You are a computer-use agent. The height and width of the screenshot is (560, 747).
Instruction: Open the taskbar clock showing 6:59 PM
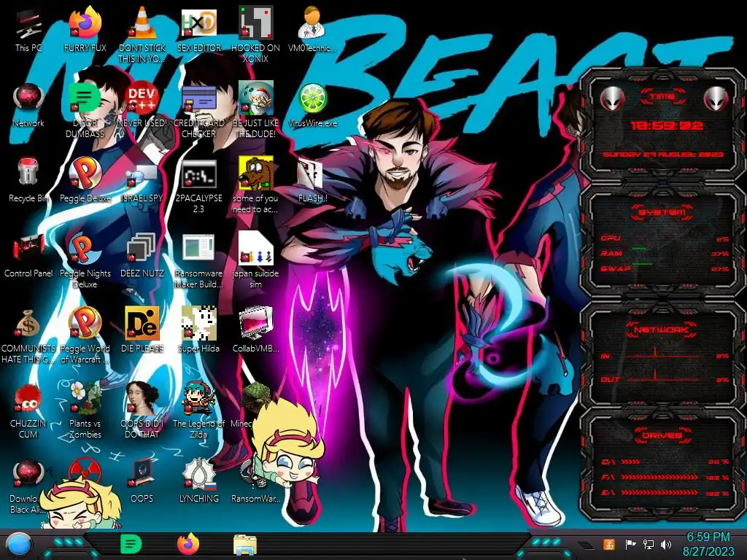coord(708,544)
